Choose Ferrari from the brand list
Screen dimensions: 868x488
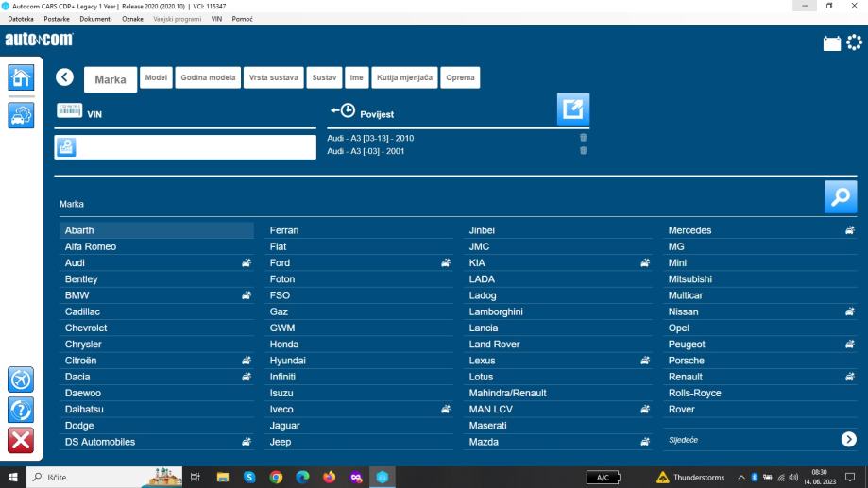click(359, 230)
